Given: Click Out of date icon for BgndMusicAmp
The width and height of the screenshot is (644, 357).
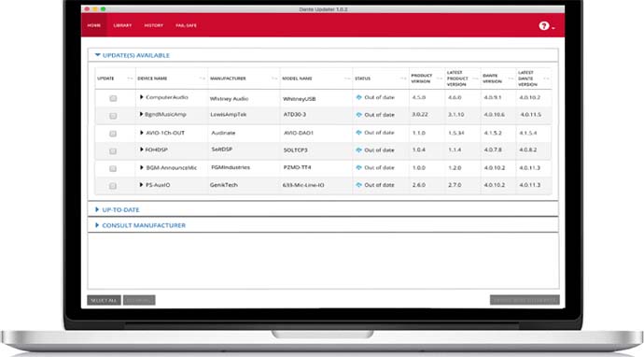Looking at the screenshot, I should coord(358,115).
